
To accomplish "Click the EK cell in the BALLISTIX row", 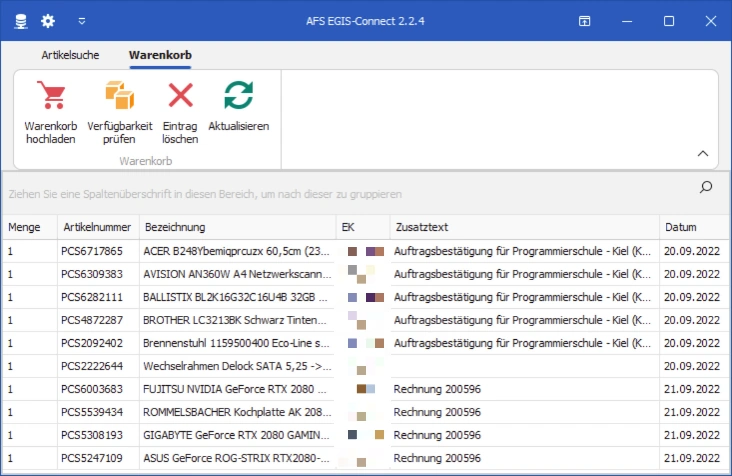I will (363, 297).
